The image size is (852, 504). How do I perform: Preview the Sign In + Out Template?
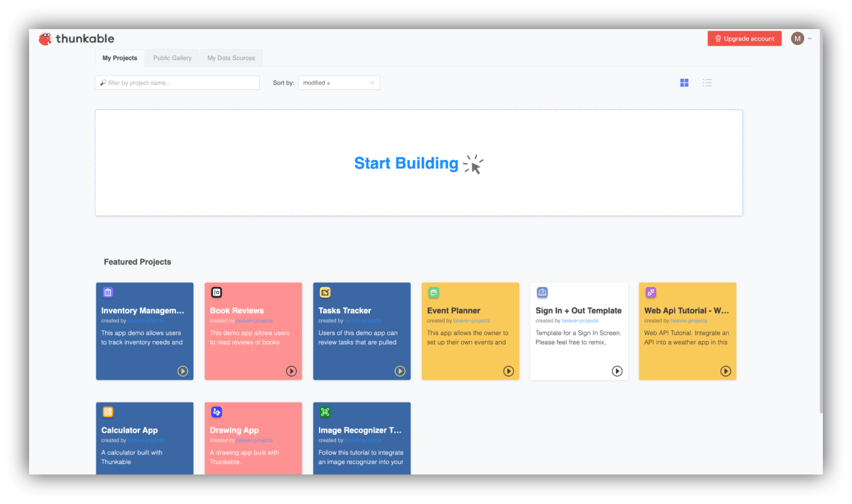(x=617, y=371)
